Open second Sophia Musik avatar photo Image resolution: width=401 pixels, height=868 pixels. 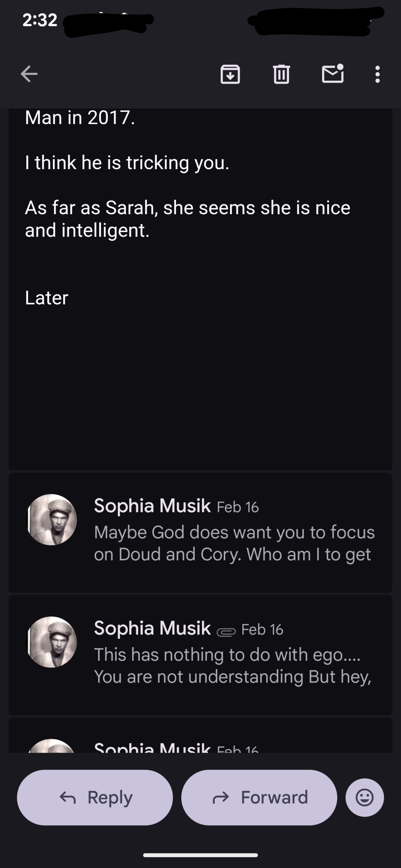52,642
